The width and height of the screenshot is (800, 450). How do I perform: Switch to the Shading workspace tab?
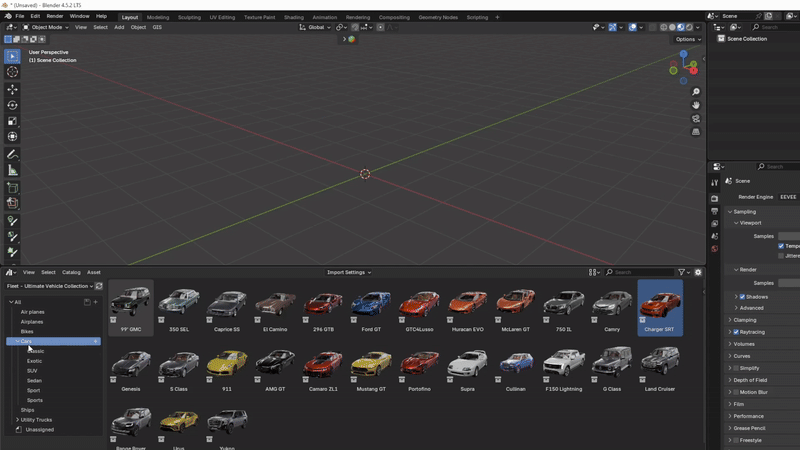click(293, 17)
